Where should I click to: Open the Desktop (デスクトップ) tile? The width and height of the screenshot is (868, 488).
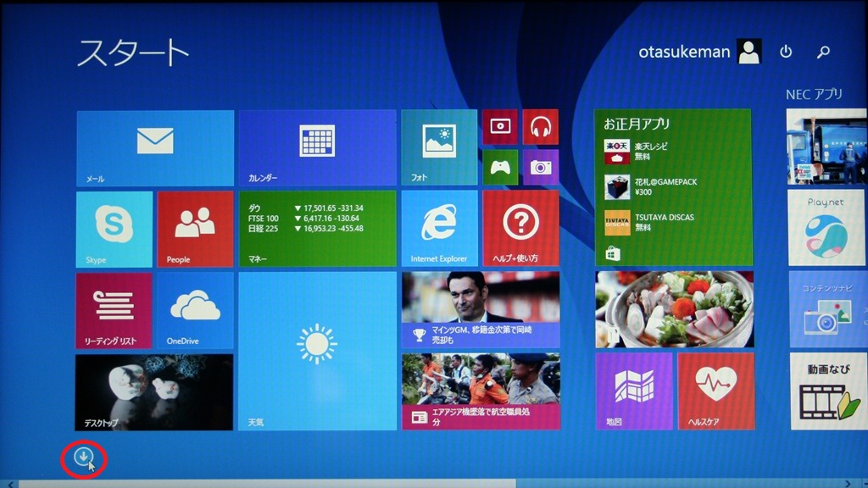point(154,392)
